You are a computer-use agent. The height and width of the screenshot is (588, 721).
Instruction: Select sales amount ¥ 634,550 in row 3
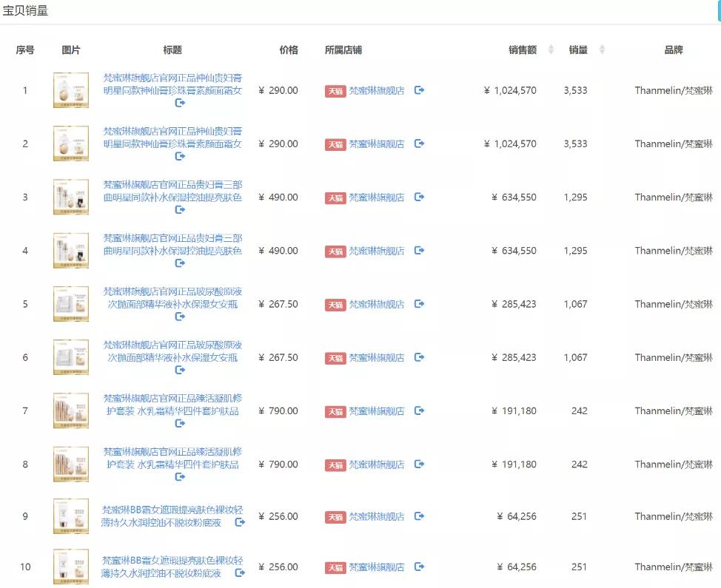coord(514,197)
